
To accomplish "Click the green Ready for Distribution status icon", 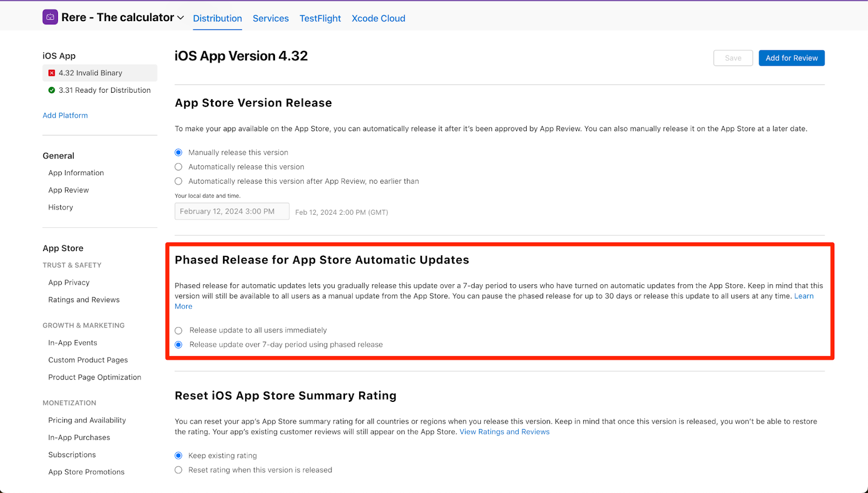I will coord(52,90).
